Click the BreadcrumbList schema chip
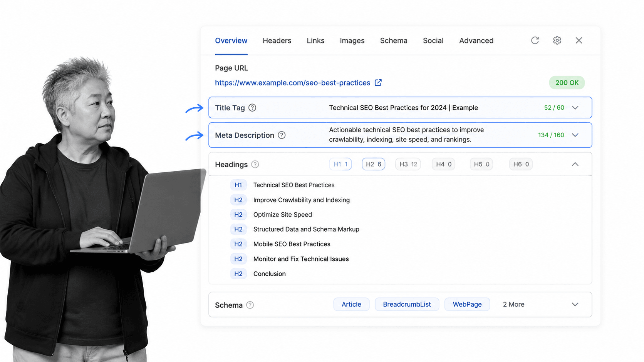The image size is (644, 362). point(407,304)
